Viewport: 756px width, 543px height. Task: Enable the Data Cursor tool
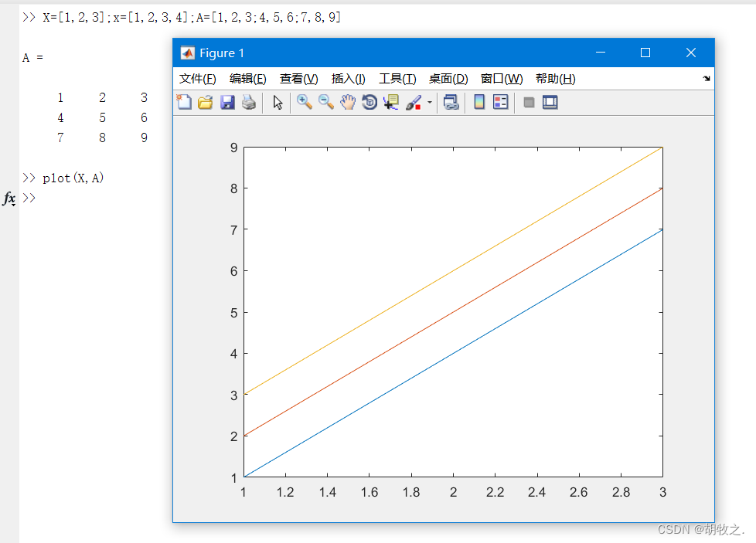391,102
